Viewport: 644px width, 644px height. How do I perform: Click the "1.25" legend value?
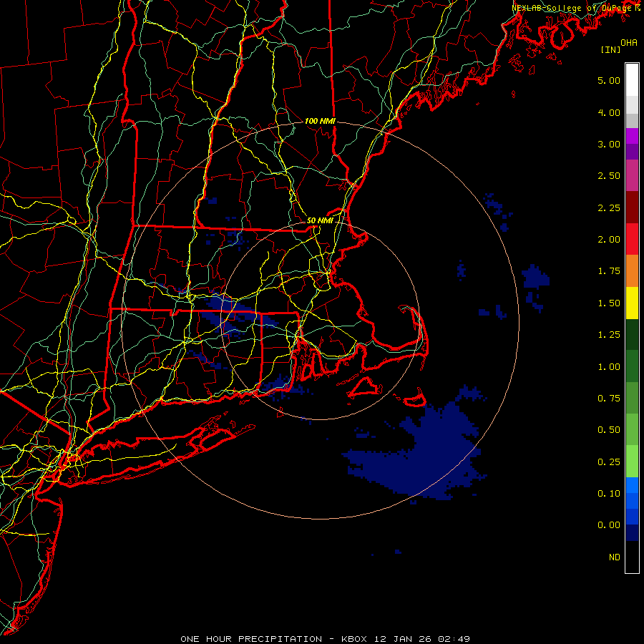click(609, 335)
